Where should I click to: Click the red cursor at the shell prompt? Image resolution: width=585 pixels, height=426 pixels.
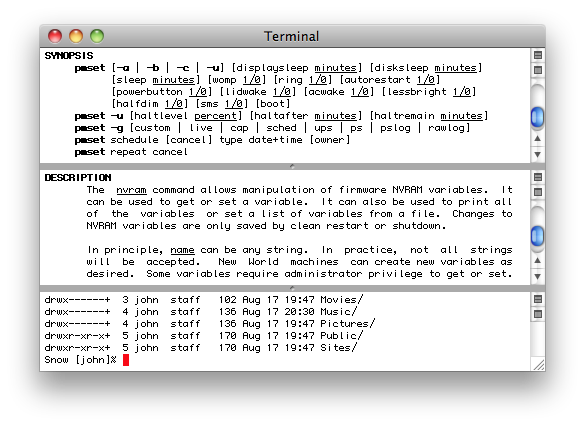point(126,360)
